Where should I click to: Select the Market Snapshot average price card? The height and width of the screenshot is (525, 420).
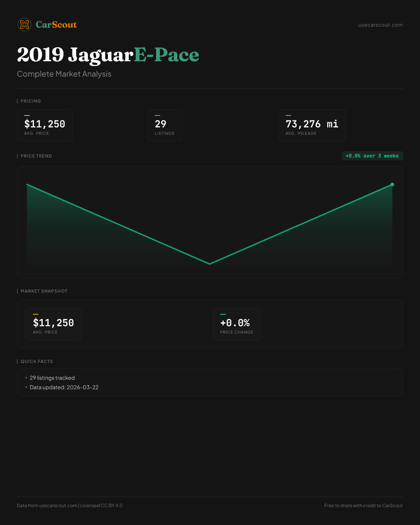coord(54,324)
